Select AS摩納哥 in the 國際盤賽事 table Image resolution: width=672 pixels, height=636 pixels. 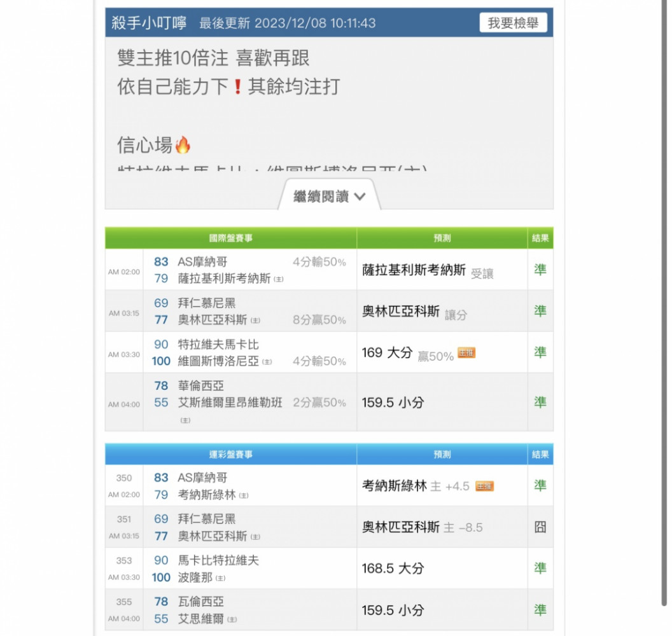202,261
